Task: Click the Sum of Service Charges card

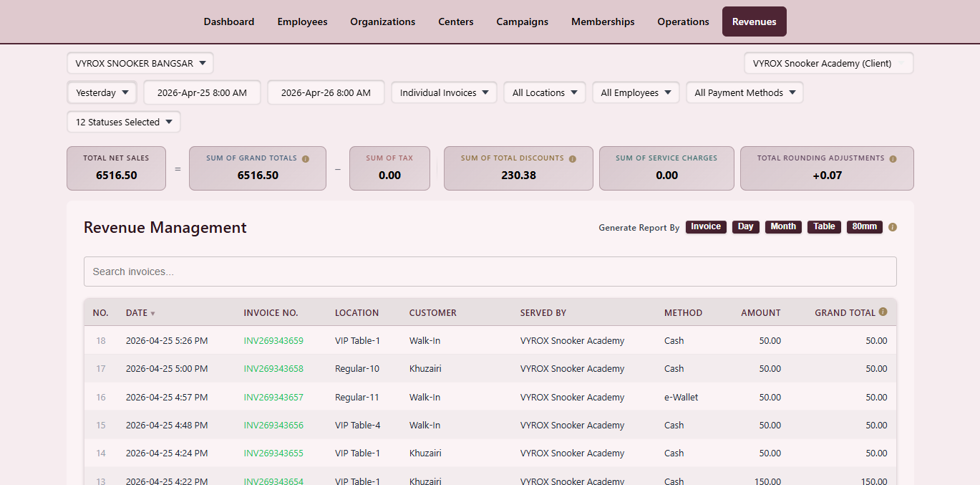Action: coord(666,168)
